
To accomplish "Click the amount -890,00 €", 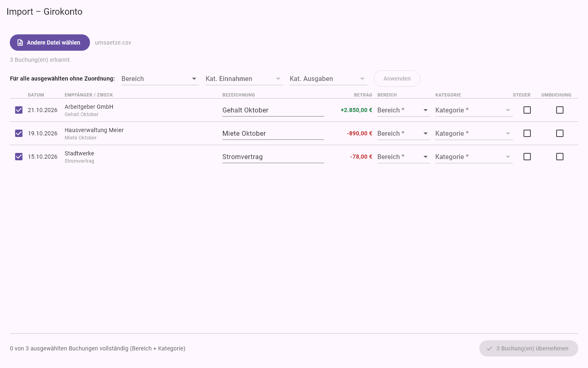I will click(x=359, y=133).
